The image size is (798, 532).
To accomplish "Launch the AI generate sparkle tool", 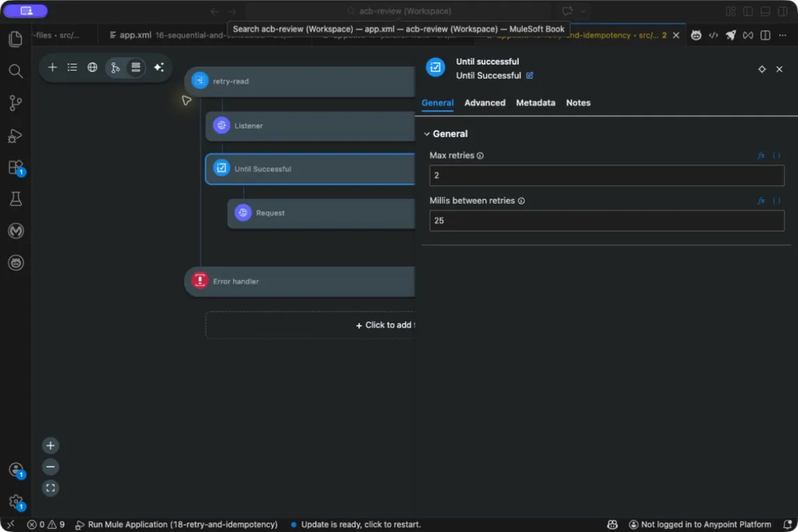I will click(159, 67).
